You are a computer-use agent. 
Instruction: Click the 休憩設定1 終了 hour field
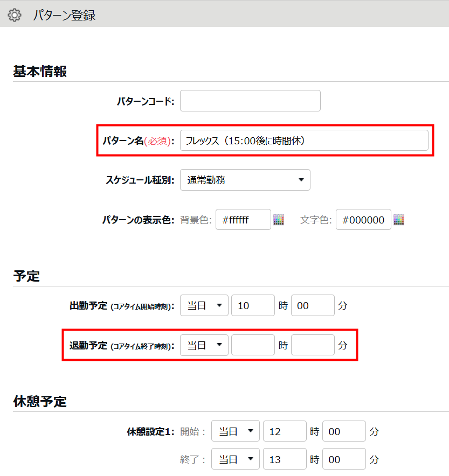point(285,459)
